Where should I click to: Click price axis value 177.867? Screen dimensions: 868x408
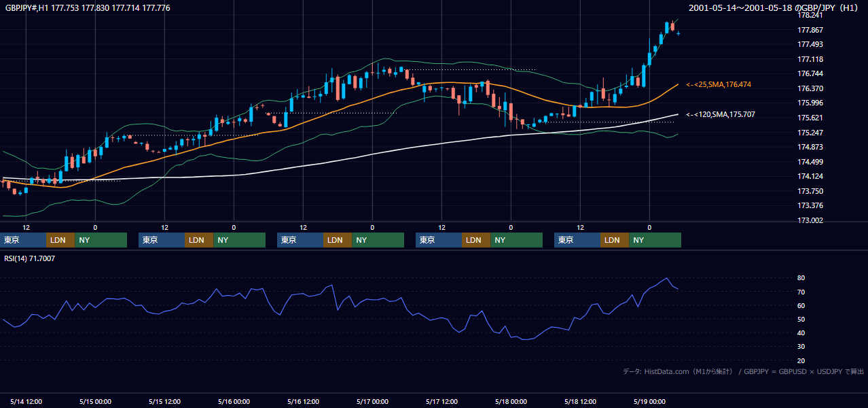pyautogui.click(x=810, y=30)
